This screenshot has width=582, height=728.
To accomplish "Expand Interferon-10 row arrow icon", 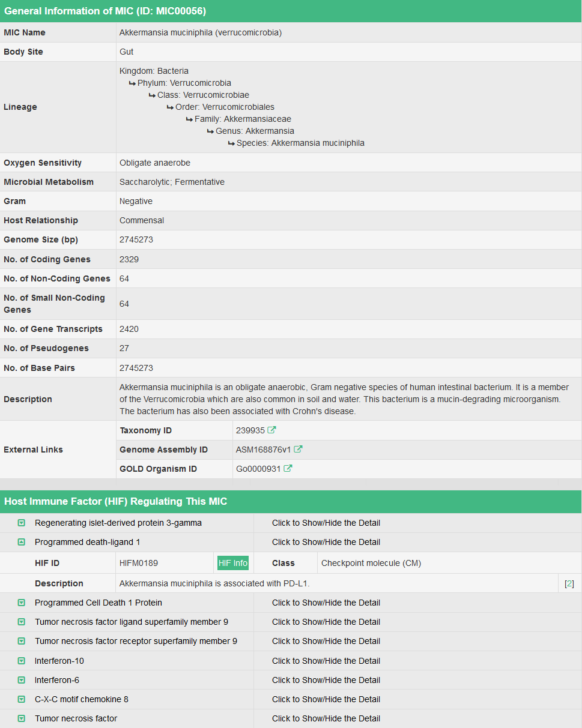I will [x=22, y=661].
